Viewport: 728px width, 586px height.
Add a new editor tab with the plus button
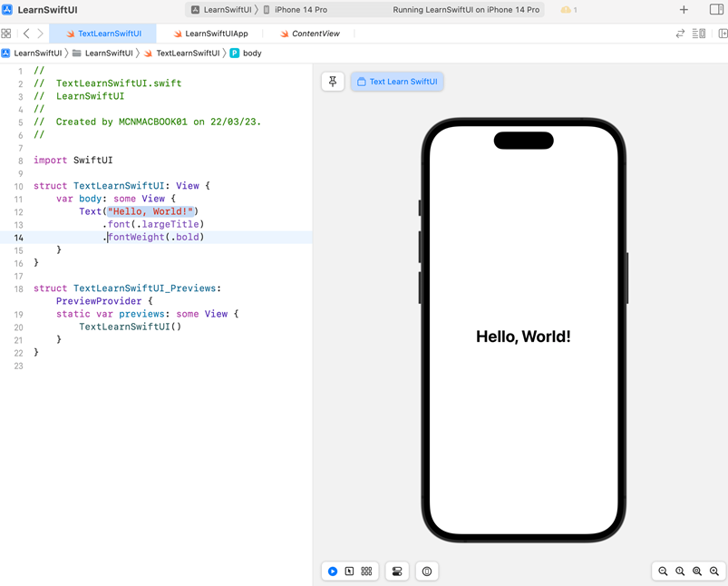683,10
